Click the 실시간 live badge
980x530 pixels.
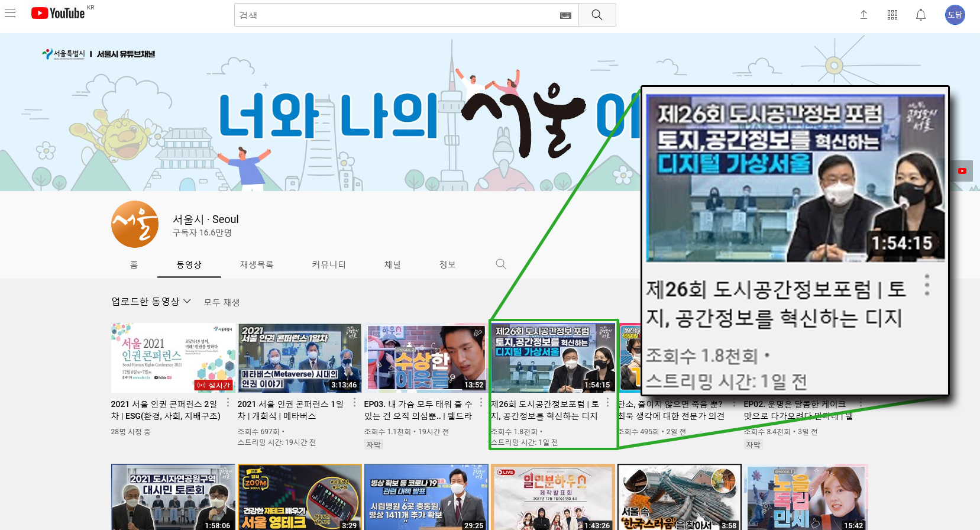tap(214, 385)
